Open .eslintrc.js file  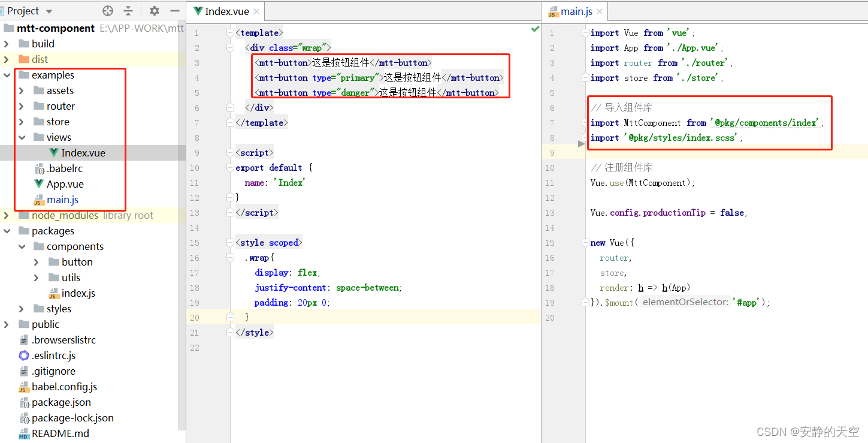(x=54, y=355)
